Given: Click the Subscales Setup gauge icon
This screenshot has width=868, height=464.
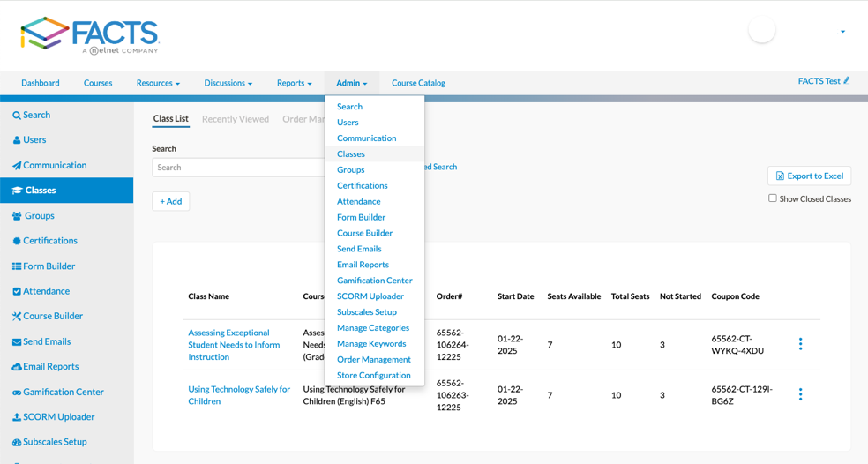Looking at the screenshot, I should 17,443.
